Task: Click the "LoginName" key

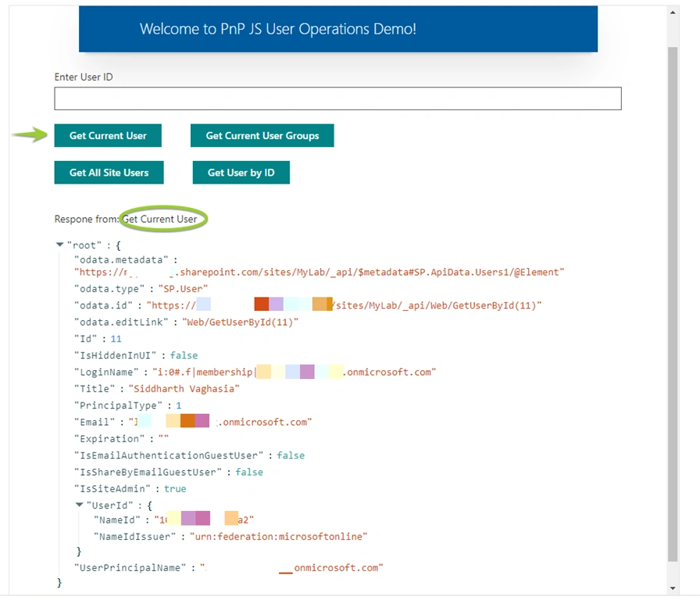Action: (x=106, y=373)
